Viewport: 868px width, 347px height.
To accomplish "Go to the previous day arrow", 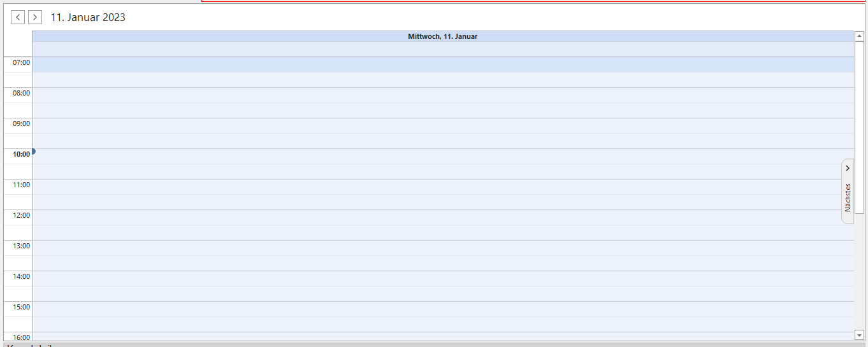I will pyautogui.click(x=18, y=17).
